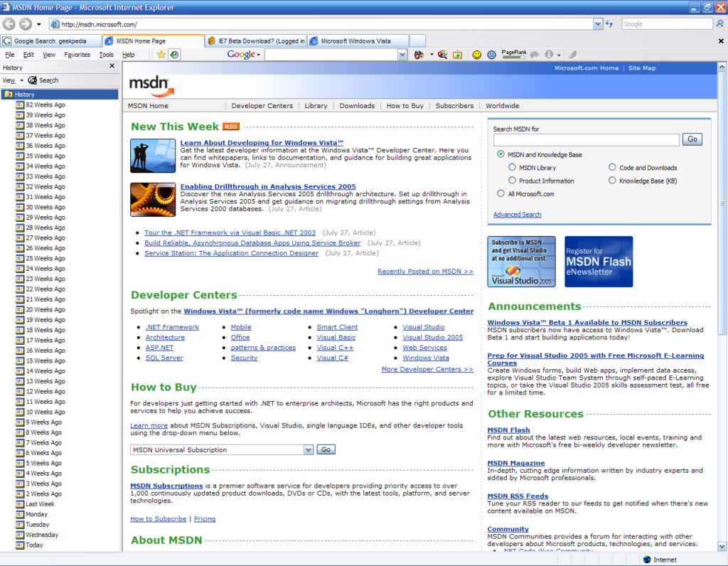Click the browser Forward arrow button

coord(26,24)
